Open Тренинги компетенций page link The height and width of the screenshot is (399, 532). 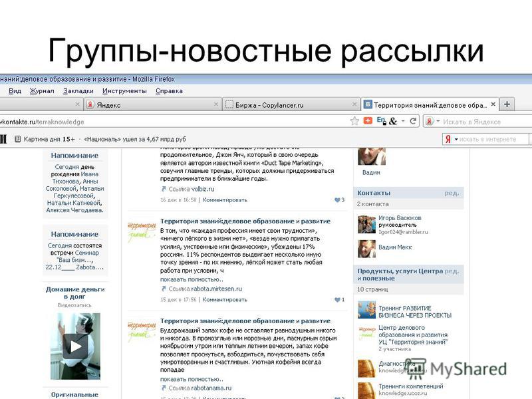coord(410,386)
